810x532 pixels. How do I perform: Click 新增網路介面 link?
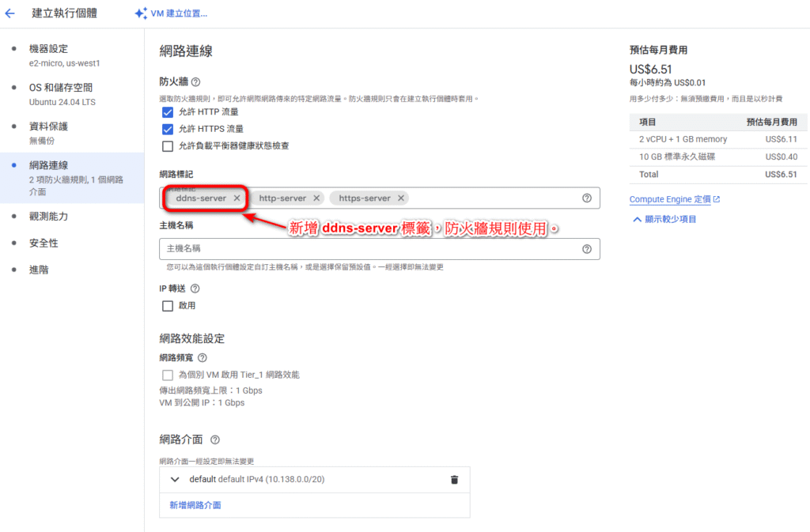pyautogui.click(x=195, y=505)
